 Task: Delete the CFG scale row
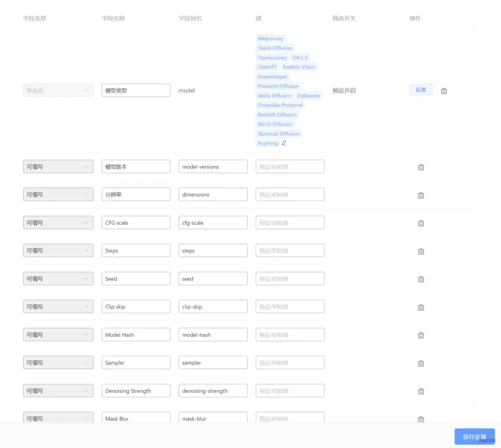pyautogui.click(x=421, y=223)
